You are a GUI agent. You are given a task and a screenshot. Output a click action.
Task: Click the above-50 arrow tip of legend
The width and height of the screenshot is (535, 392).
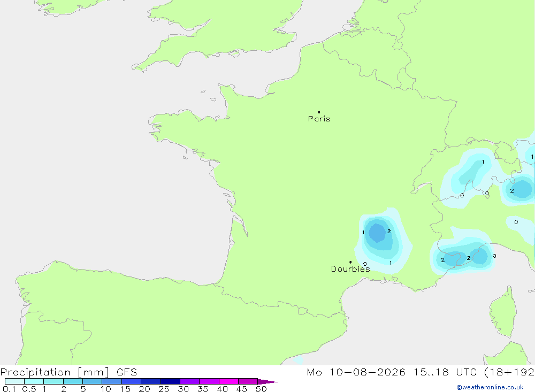tap(267, 381)
